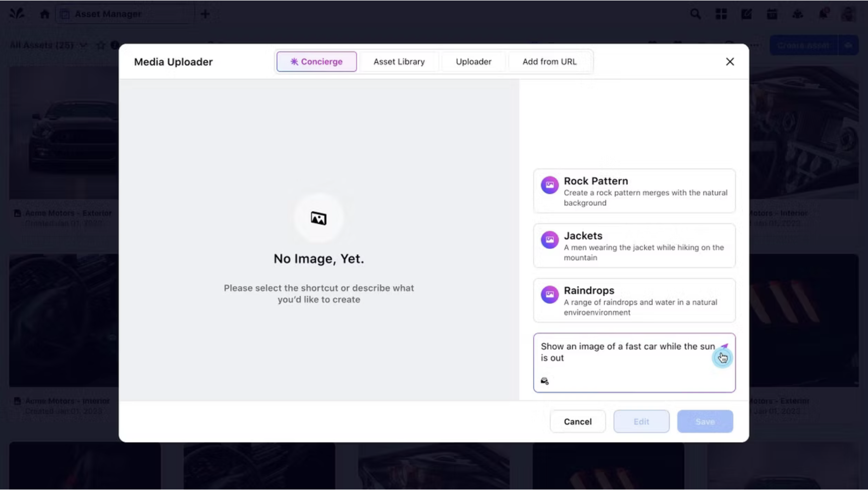868x490 pixels.
Task: Select the Asset Manager workspace tab
Action: [125, 14]
